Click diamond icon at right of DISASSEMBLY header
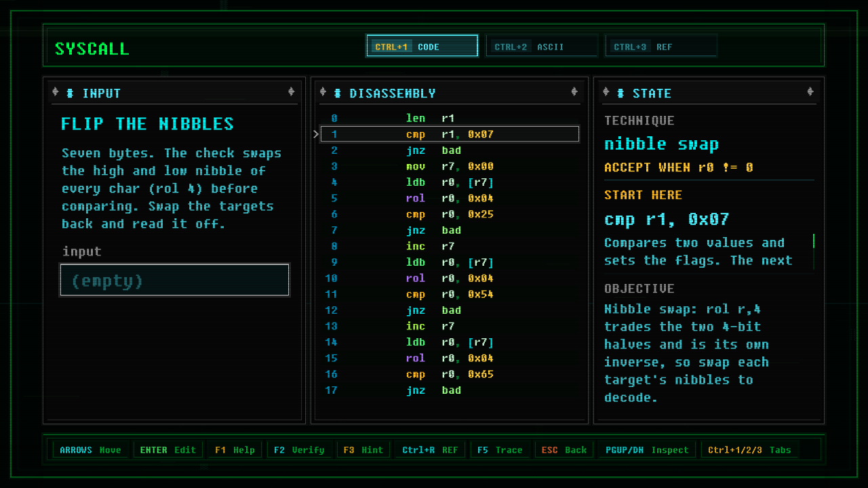 tap(574, 92)
